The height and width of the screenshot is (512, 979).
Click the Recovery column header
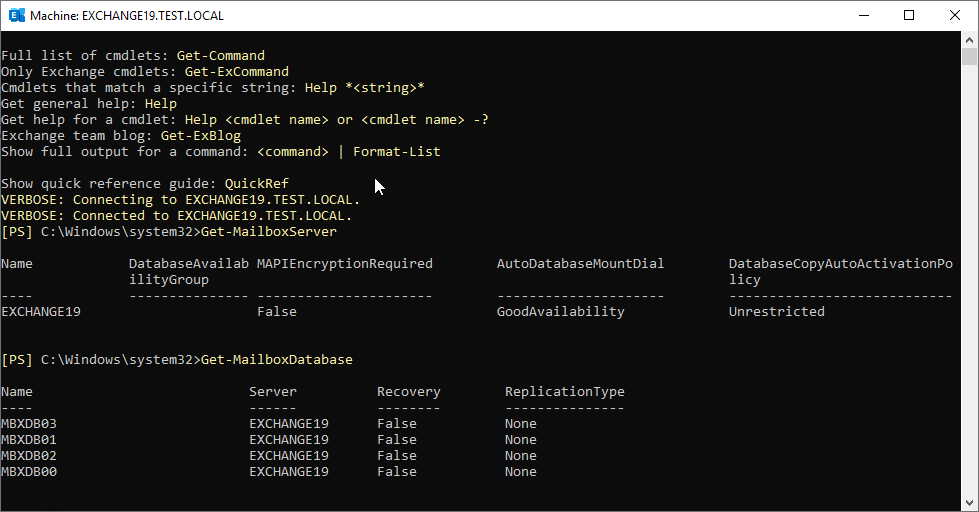click(x=409, y=391)
